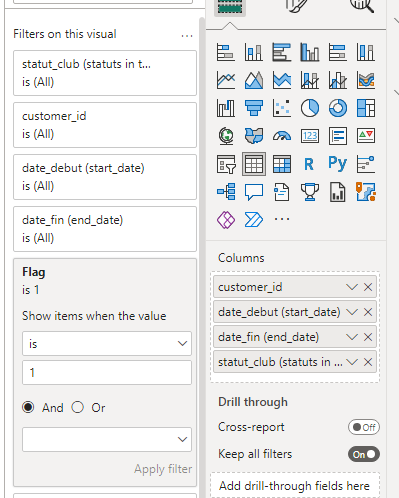Select the Power Automate visual
This screenshot has height=498, width=399.
pyautogui.click(x=254, y=220)
